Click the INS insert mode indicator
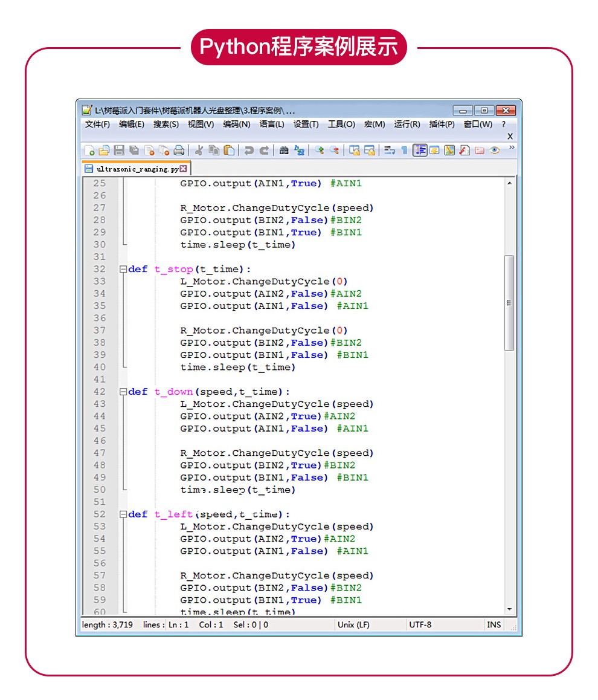 click(x=494, y=624)
